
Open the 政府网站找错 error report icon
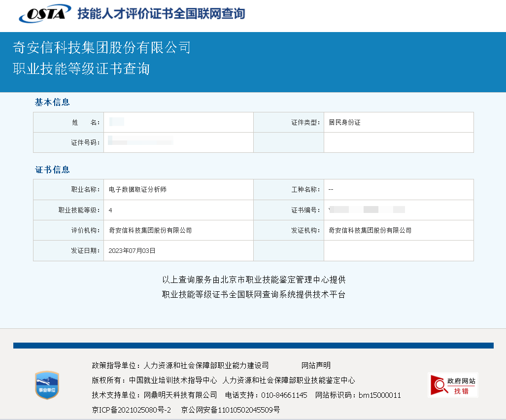(453, 385)
